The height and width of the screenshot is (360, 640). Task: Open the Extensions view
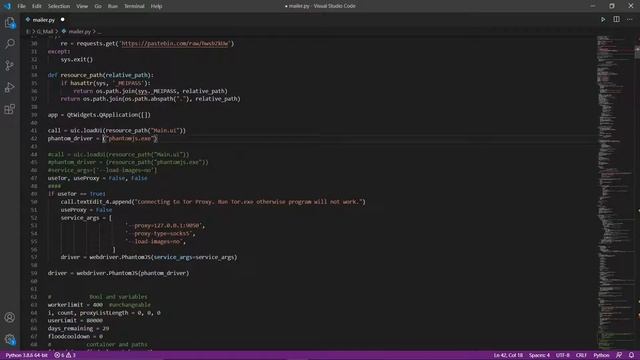click(x=10, y=109)
